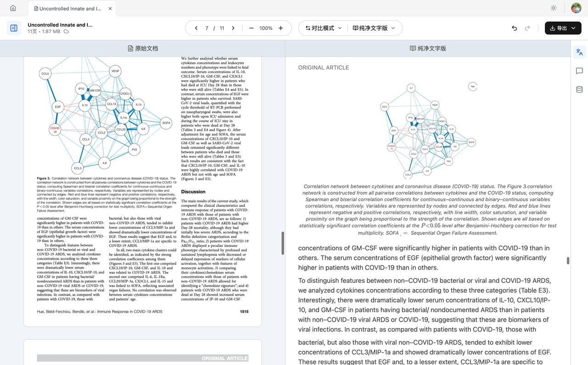The width and height of the screenshot is (588, 365).
Task: Toggle light/dark theme sun icon
Action: click(554, 8)
